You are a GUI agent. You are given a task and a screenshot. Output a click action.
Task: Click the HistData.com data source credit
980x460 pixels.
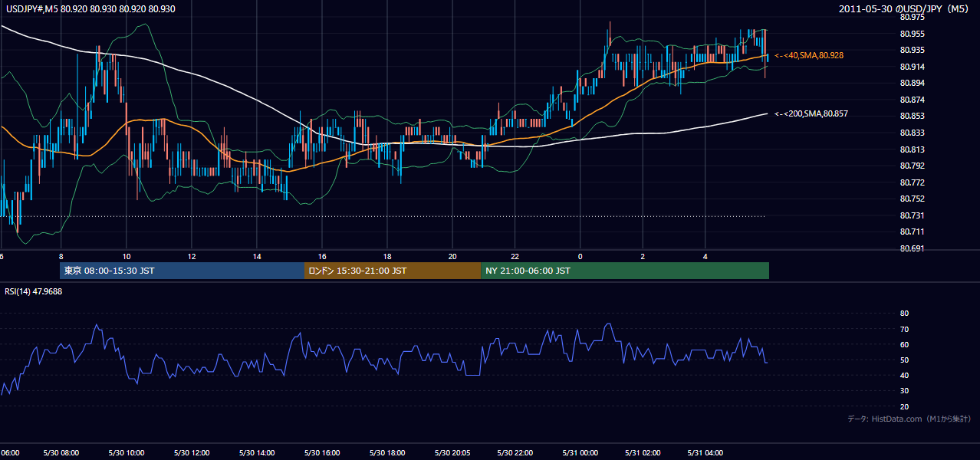click(909, 419)
